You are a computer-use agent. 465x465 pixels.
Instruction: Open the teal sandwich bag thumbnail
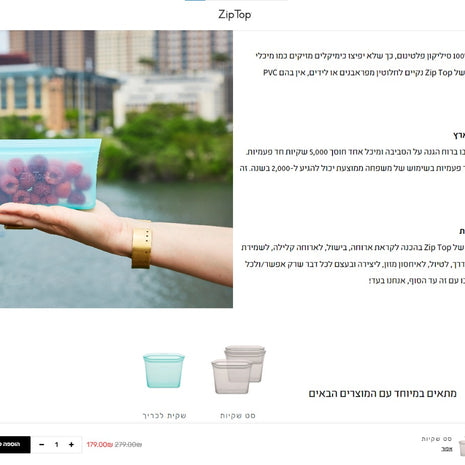(x=164, y=371)
